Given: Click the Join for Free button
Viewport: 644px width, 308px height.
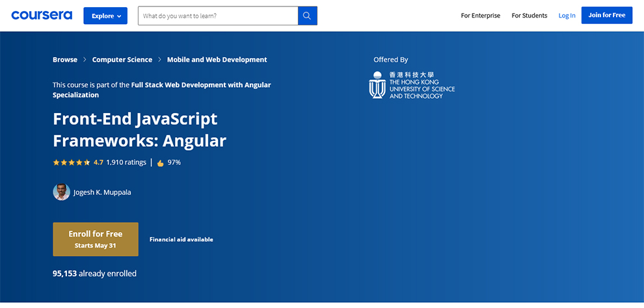Looking at the screenshot, I should click(607, 15).
